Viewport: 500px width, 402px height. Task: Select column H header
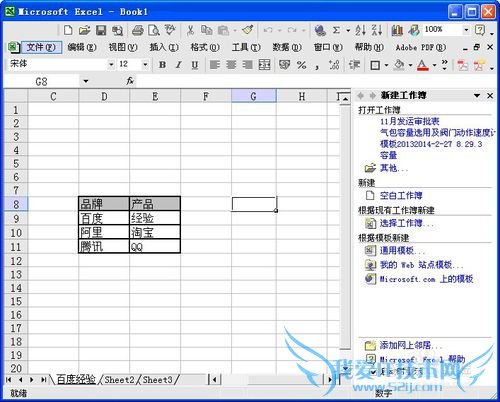point(302,96)
